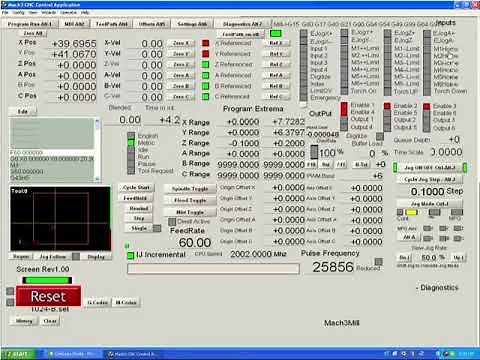The height and width of the screenshot is (360, 480).
Task: Click the Stop button
Action: [x=139, y=218]
